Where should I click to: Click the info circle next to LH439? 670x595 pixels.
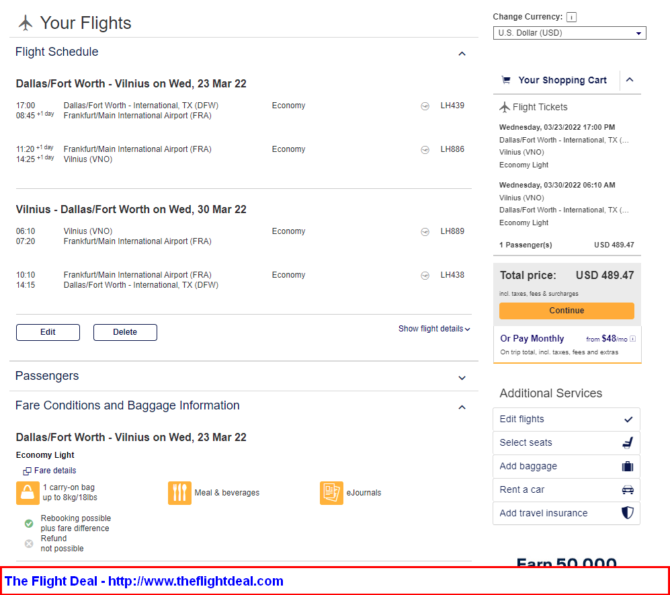425,106
